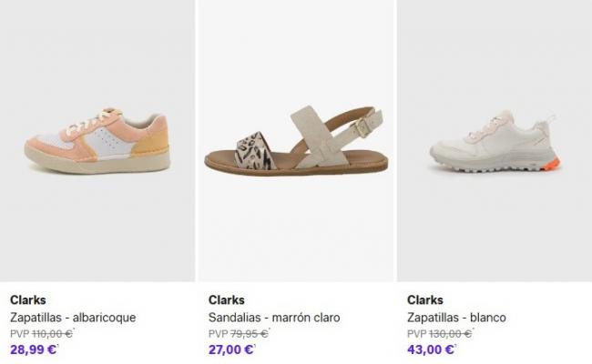Click the 28,99 € sale price
This screenshot has height=364, width=592.
34,349
